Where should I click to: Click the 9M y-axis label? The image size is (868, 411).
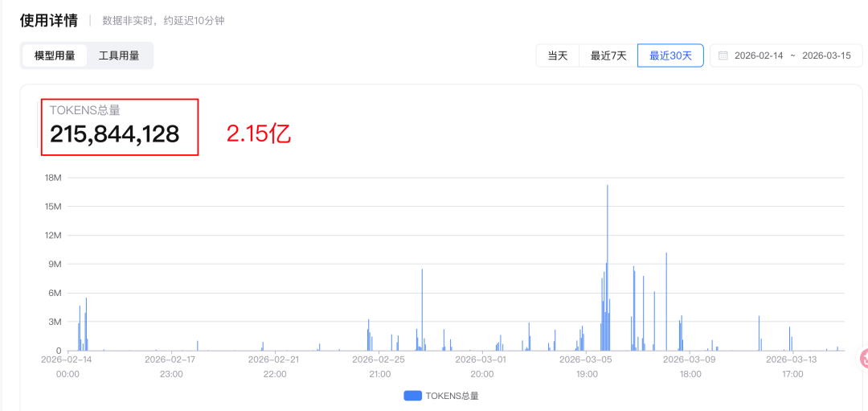[x=54, y=264]
